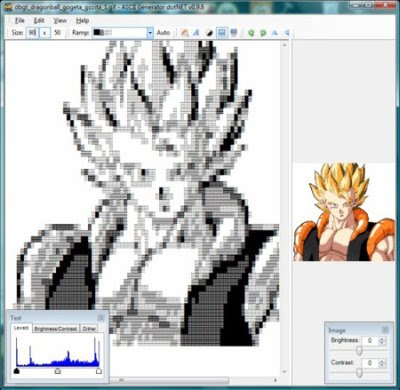Click the Contrast value stepper arrows
The height and width of the screenshot is (390, 400).
[x=382, y=363]
